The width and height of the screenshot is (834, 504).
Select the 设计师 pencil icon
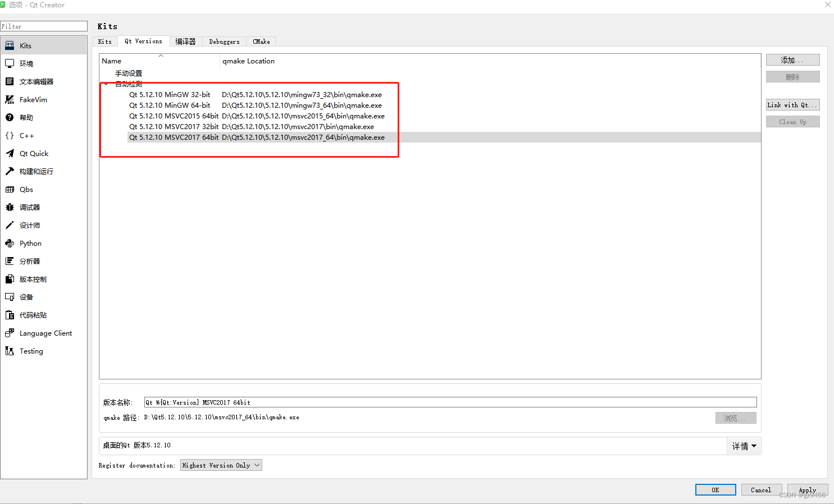coord(10,225)
